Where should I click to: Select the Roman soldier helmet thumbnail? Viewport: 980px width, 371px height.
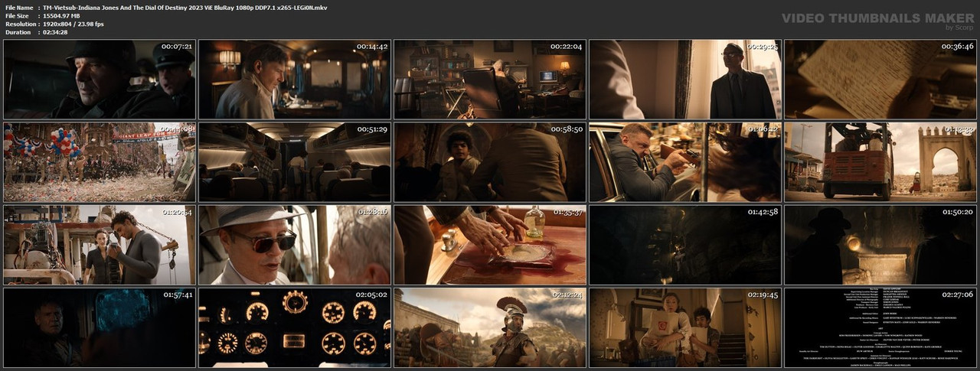tap(490, 327)
